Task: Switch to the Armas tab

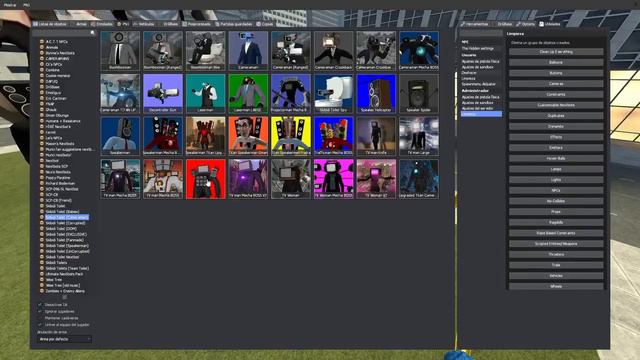Action: point(80,24)
